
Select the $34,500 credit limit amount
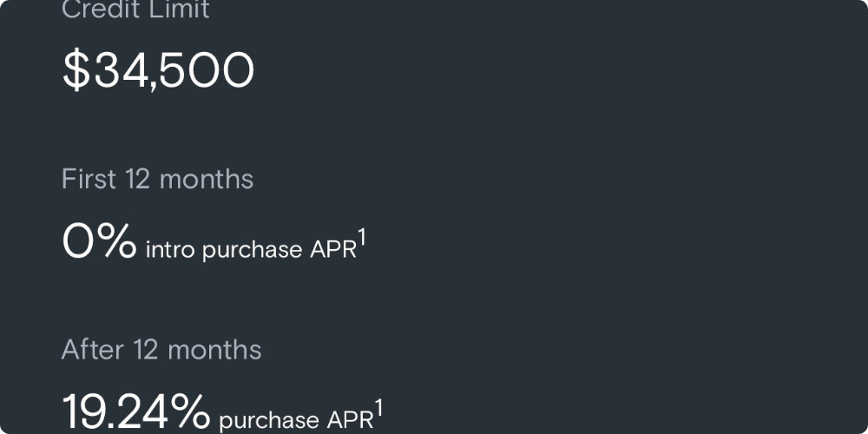tap(158, 71)
